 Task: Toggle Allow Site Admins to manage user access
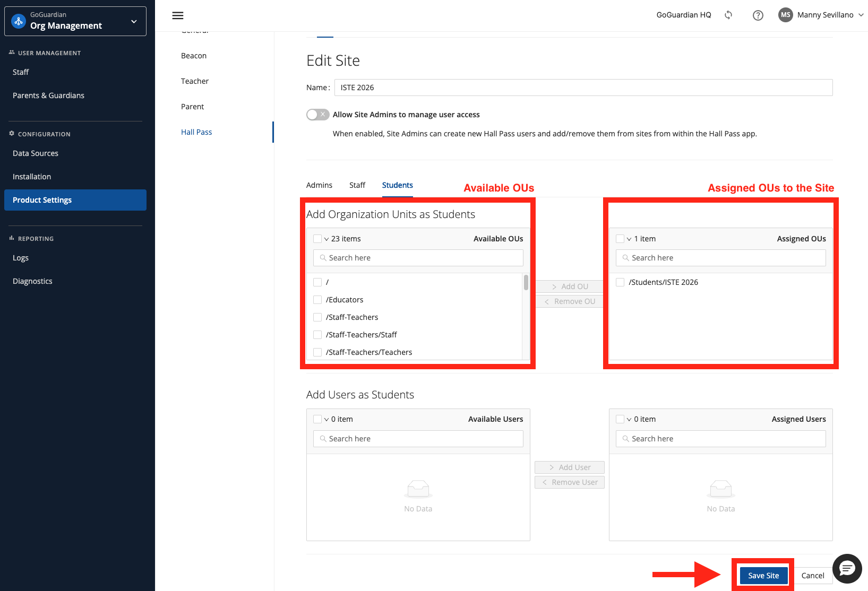317,115
